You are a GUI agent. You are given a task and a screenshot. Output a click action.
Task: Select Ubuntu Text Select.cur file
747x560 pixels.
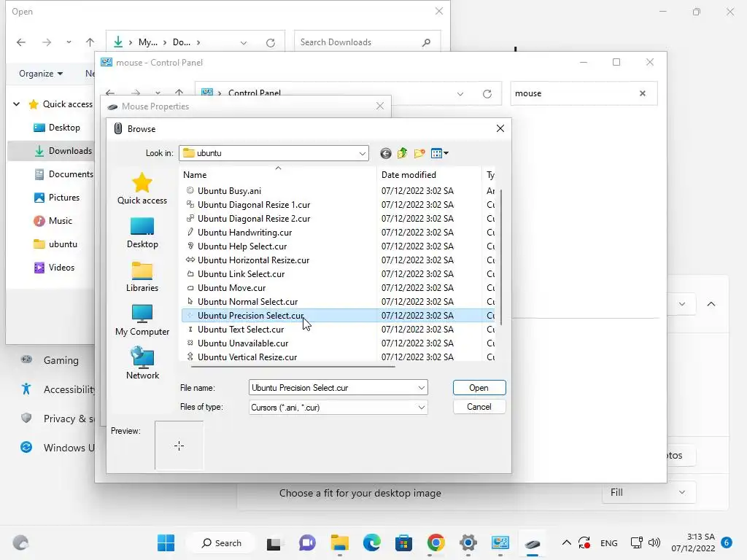pyautogui.click(x=241, y=330)
